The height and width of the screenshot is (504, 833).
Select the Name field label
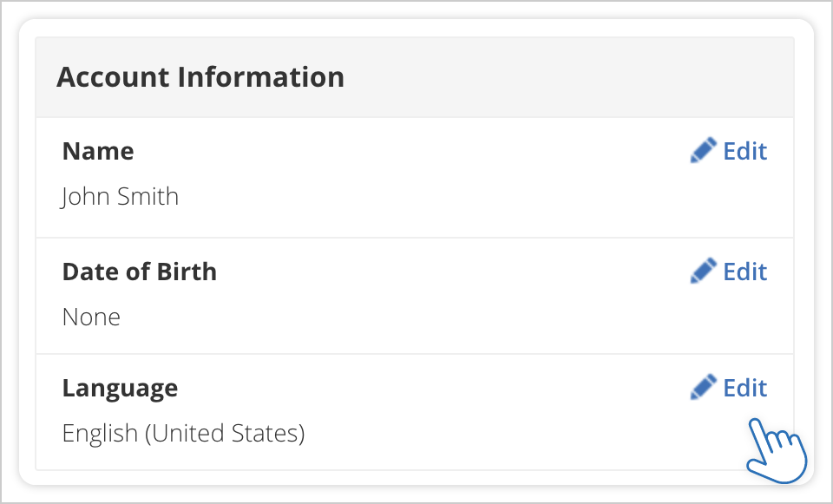pos(97,150)
